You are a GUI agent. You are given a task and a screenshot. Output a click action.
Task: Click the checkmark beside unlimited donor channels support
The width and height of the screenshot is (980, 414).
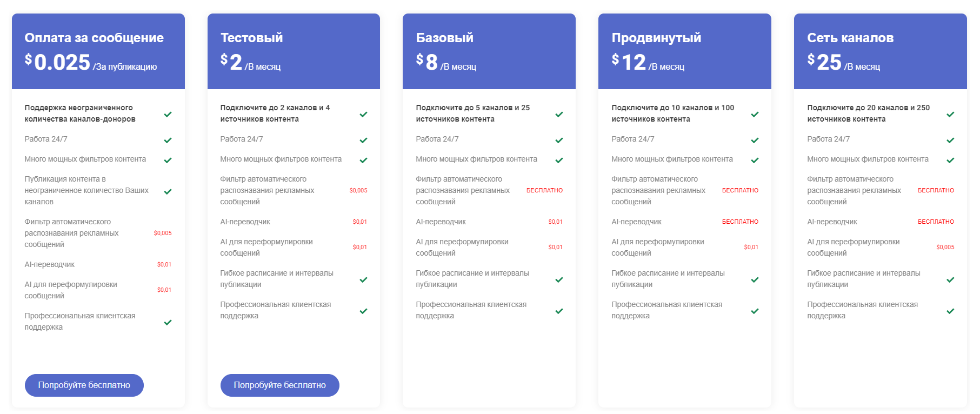[x=168, y=114]
